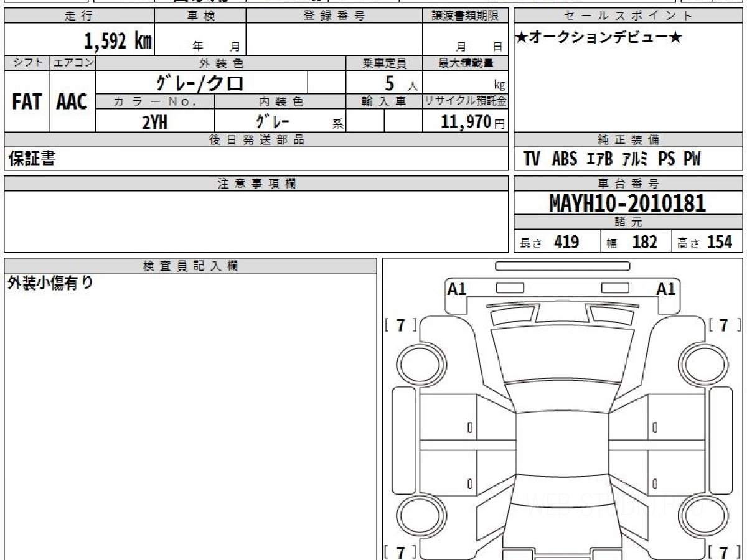The image size is (747, 560).
Task: Click the TV equipment label
Action: coord(531,159)
